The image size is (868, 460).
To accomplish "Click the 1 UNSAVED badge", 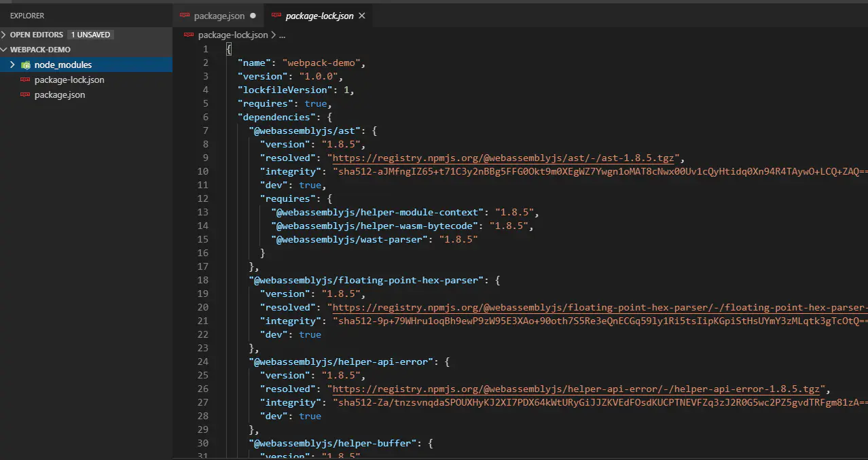I will [90, 35].
